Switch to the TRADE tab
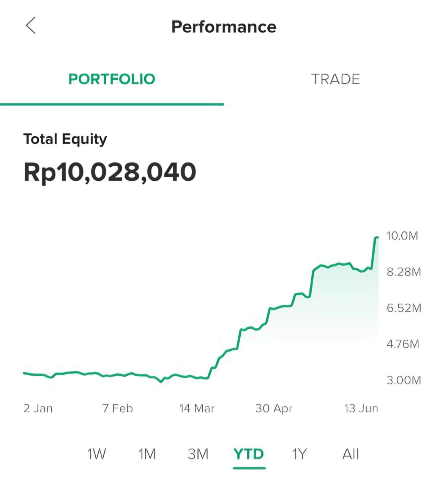The width and height of the screenshot is (448, 482). coord(336,79)
